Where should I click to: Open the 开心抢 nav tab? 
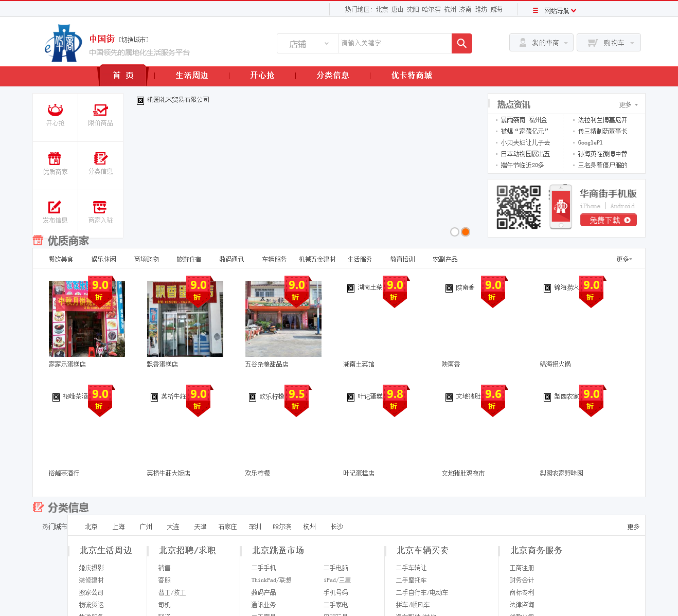262,76
